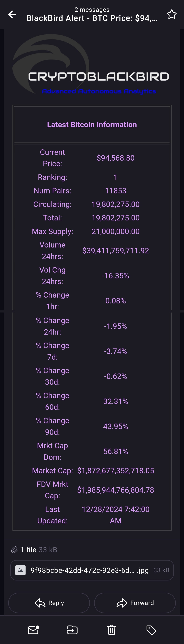Open the attached .jpg file

coord(92,570)
